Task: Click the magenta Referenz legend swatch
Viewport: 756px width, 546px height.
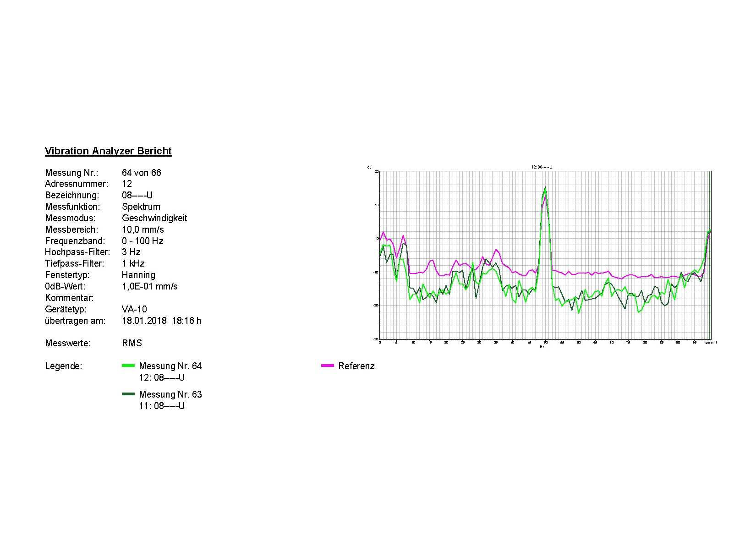Action: [x=328, y=366]
